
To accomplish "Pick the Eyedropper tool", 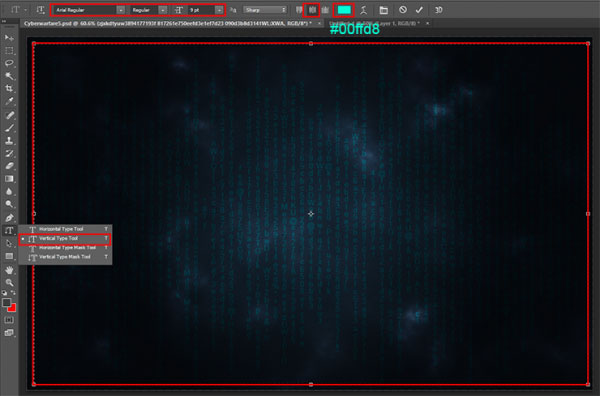I will pos(9,101).
